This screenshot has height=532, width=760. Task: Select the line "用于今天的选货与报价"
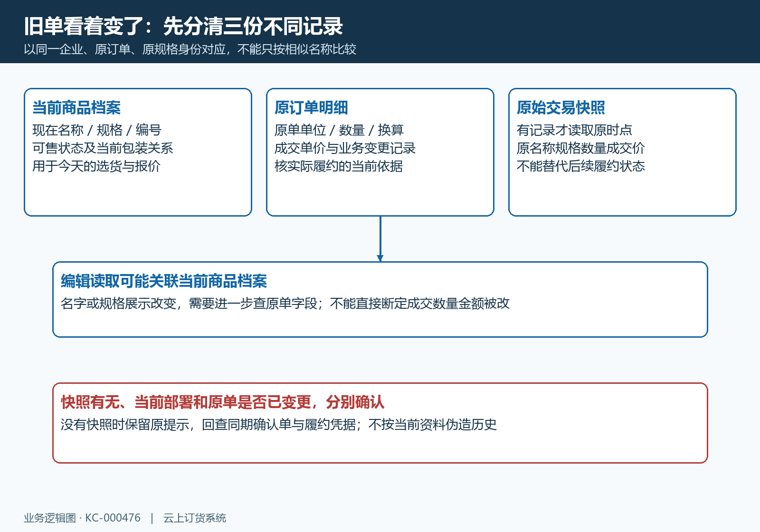click(96, 166)
